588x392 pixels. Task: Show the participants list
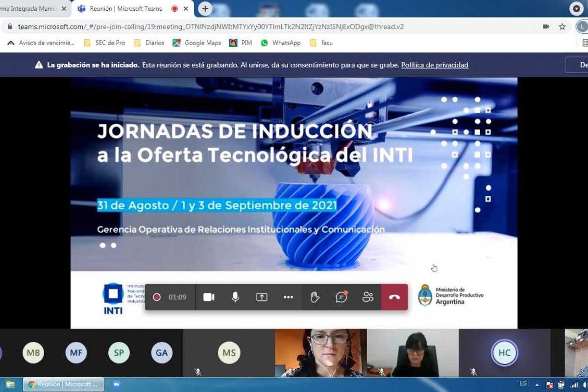tap(367, 297)
